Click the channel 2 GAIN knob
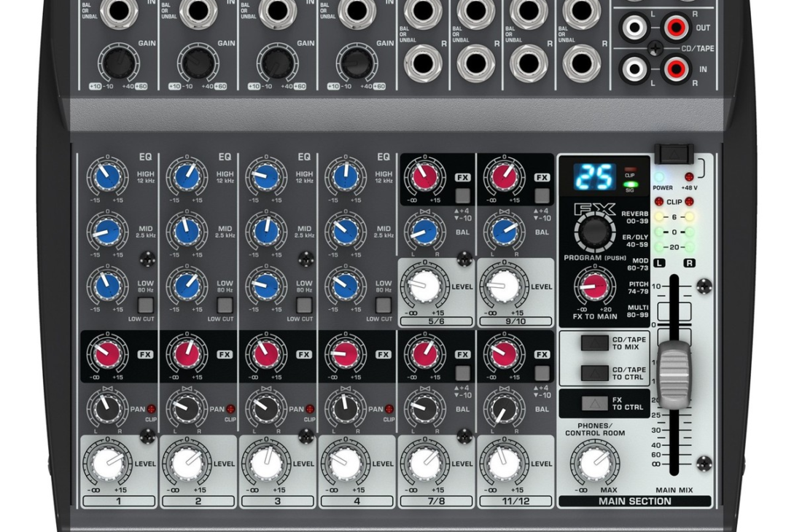 coord(198,64)
